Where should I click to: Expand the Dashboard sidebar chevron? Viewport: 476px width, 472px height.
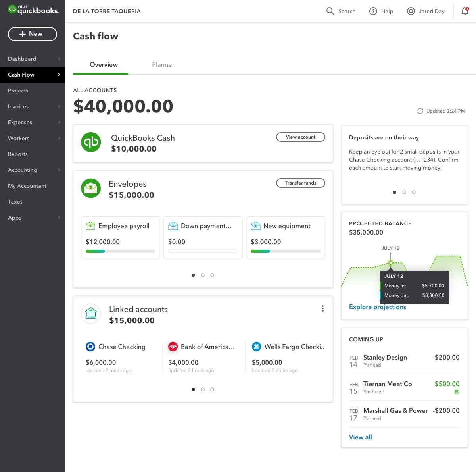59,59
